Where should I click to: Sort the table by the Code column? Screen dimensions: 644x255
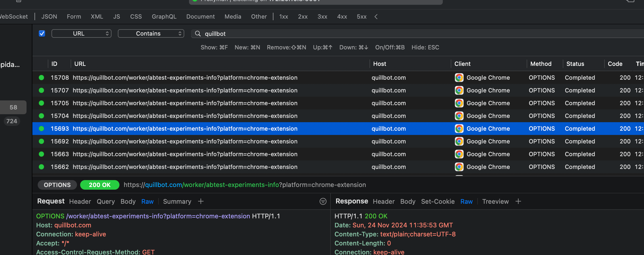click(x=615, y=64)
